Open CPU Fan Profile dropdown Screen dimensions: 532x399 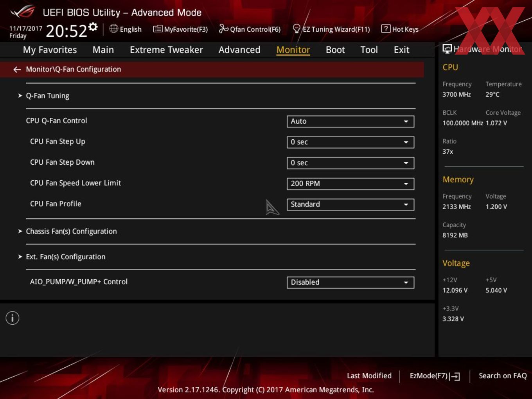pyautogui.click(x=350, y=204)
